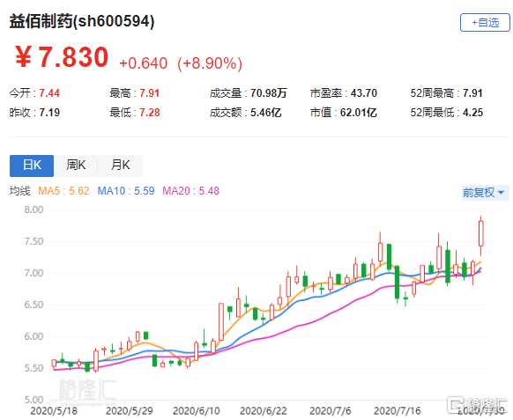513x420 pixels.
Task: Add stock via the +自选 button
Action: point(485,23)
